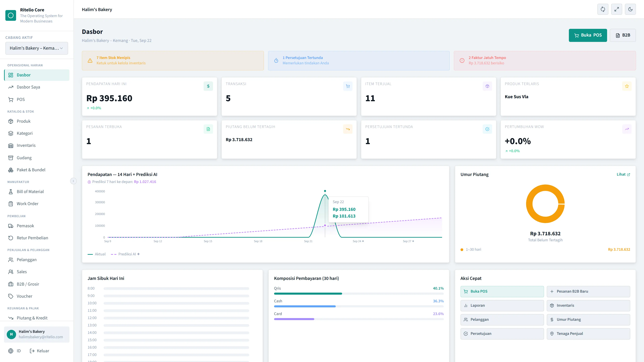
Task: Click the star icon on Produk Terlaris card
Action: click(x=627, y=86)
